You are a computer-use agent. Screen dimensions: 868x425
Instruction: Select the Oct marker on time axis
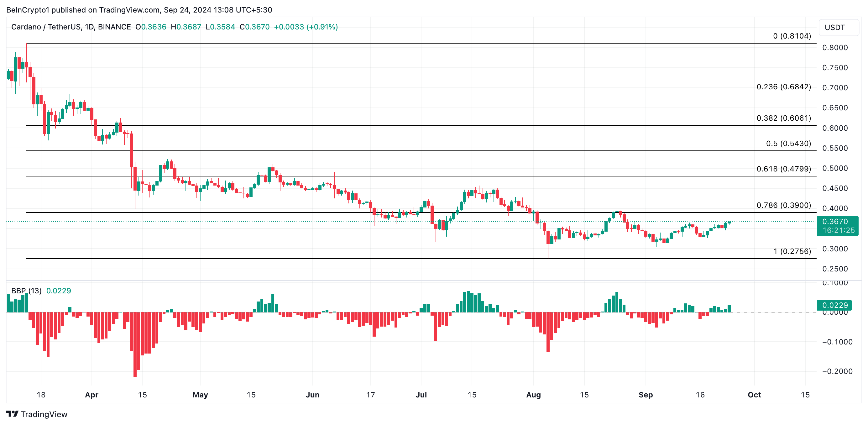754,395
